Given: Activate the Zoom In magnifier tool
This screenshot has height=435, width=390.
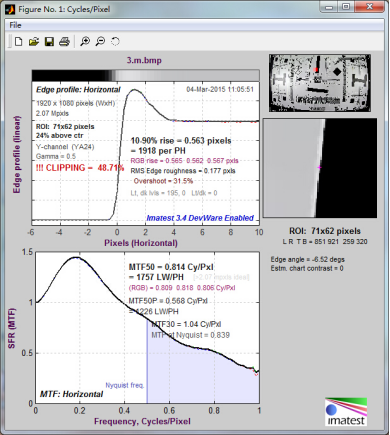Looking at the screenshot, I should (85, 42).
